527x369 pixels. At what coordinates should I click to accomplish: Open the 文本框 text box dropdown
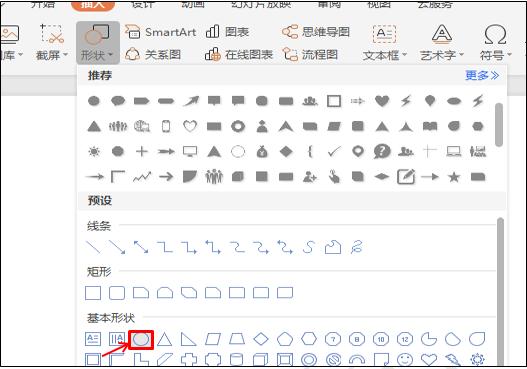pos(385,43)
